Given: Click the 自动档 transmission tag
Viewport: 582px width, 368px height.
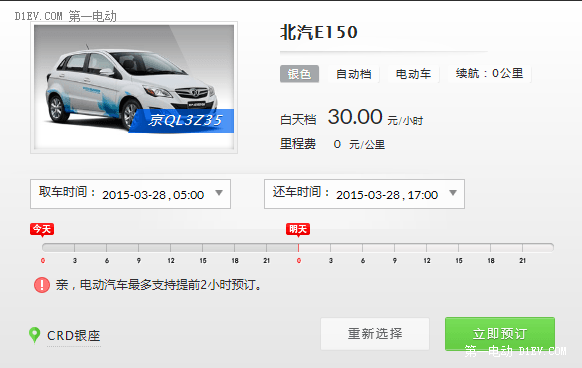Looking at the screenshot, I should pos(353,74).
